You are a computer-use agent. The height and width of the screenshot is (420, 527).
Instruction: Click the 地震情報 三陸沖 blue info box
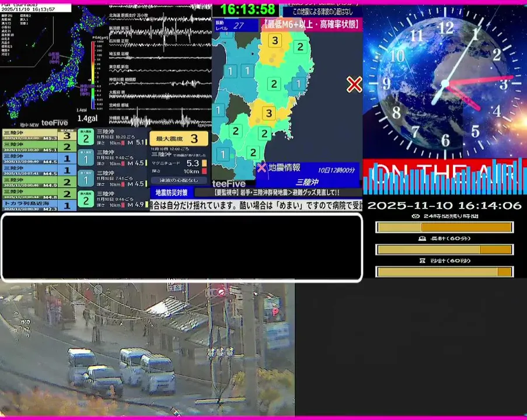tap(308, 175)
